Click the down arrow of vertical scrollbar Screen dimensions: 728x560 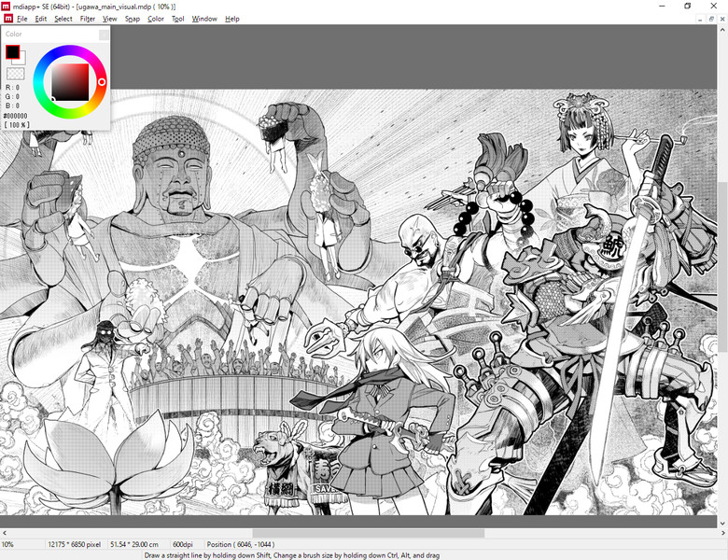tap(722, 524)
